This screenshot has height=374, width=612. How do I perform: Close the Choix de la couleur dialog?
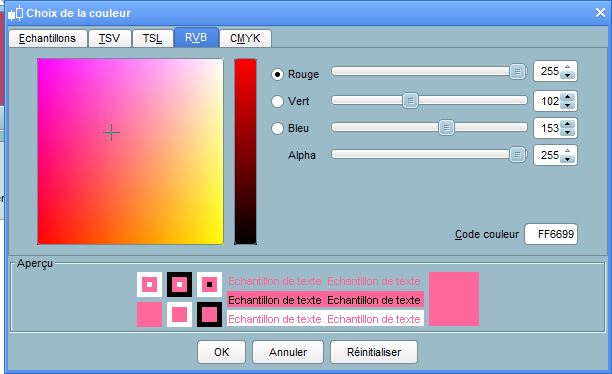(x=600, y=13)
